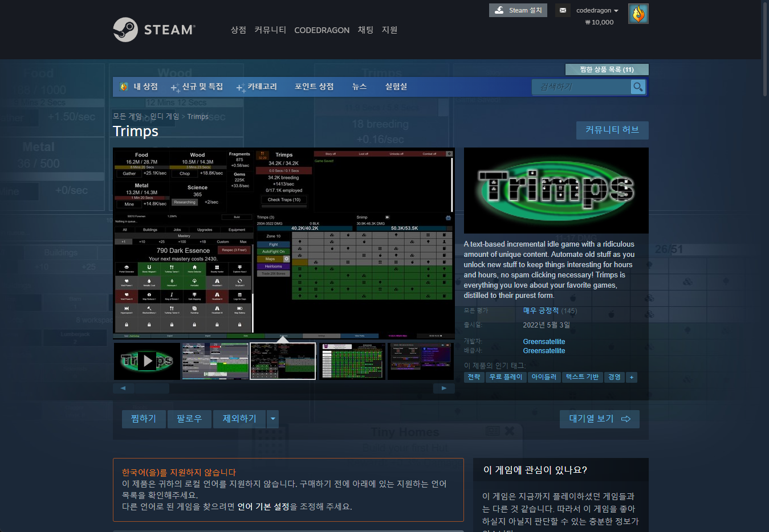Viewport: 769px width, 532px height.
Task: Click the flame profile avatar
Action: (x=638, y=14)
